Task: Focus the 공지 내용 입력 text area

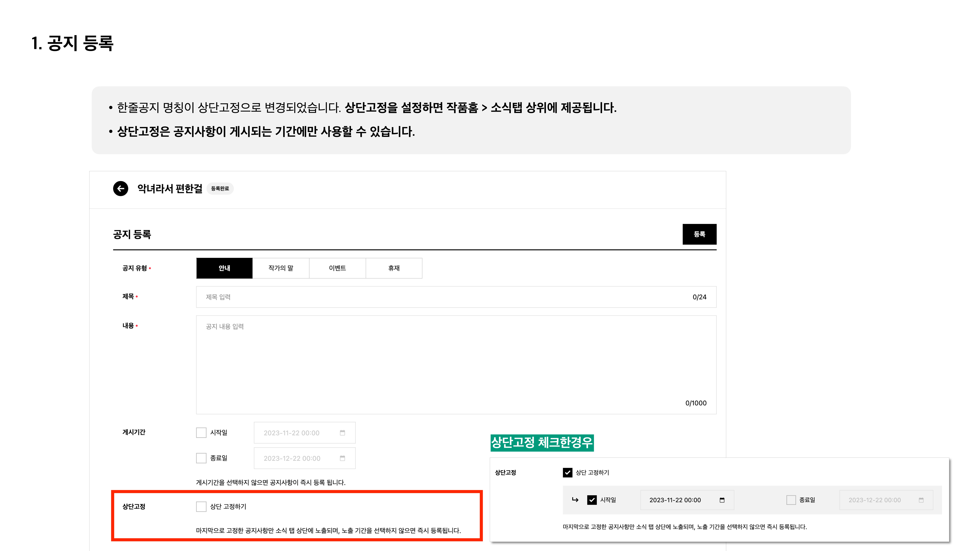Action: coord(456,365)
